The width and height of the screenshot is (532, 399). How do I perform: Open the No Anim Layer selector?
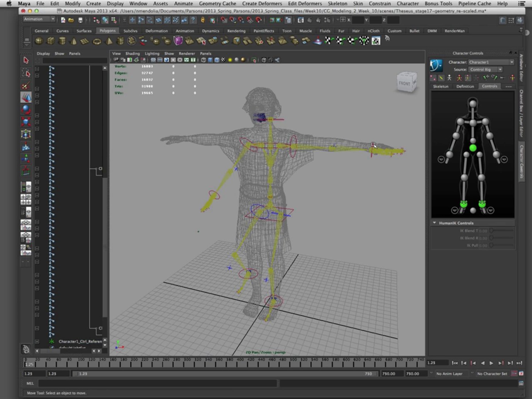pyautogui.click(x=449, y=374)
